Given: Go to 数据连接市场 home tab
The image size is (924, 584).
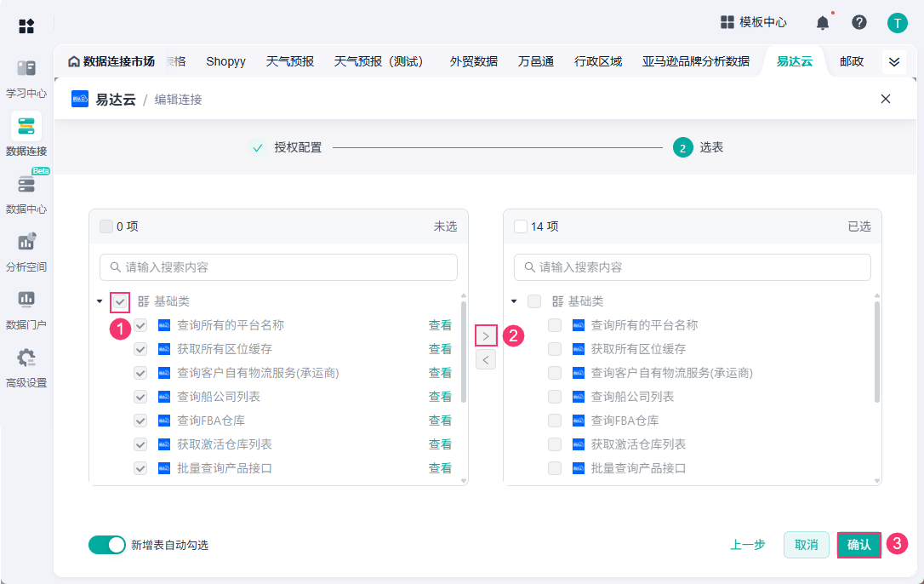Looking at the screenshot, I should (x=111, y=61).
